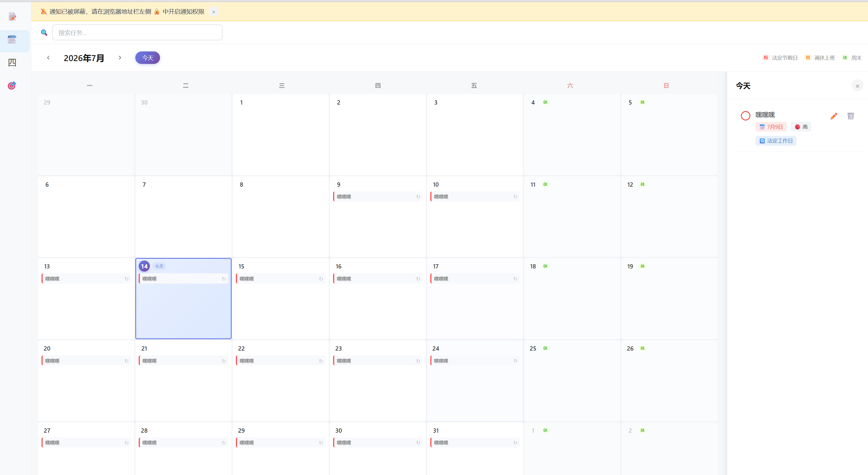Select the 7月9日 date tag
Viewport: 868px width, 475px height.
click(771, 127)
